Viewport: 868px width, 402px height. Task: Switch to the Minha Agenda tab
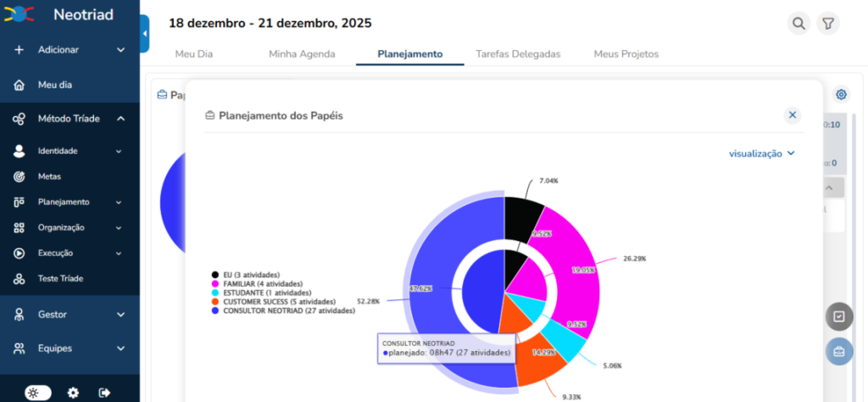[x=302, y=53]
